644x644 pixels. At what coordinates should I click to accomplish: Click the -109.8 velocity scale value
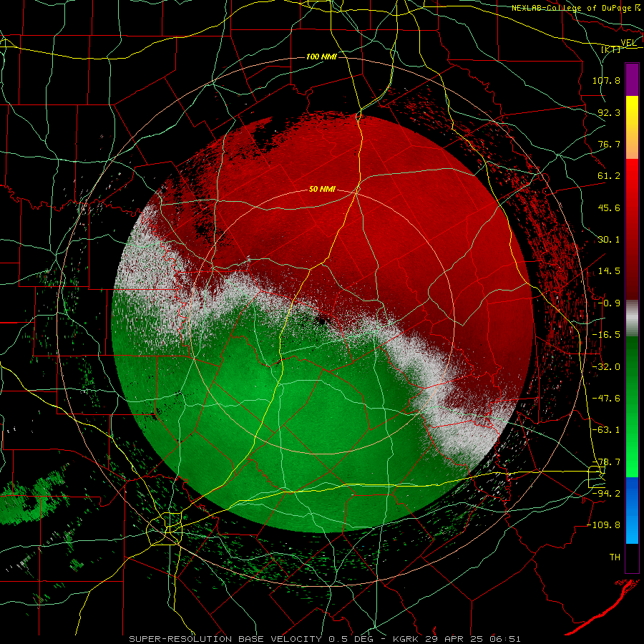click(603, 525)
